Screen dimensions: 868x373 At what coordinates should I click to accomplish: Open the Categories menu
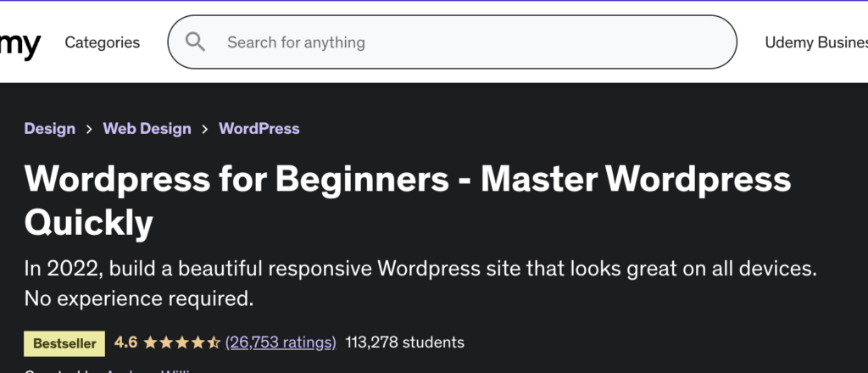point(103,42)
